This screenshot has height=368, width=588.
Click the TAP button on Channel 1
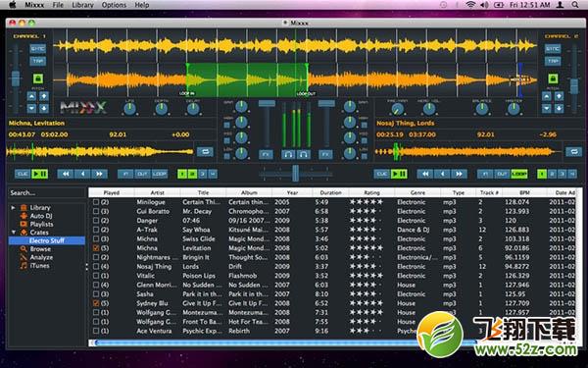(x=38, y=61)
